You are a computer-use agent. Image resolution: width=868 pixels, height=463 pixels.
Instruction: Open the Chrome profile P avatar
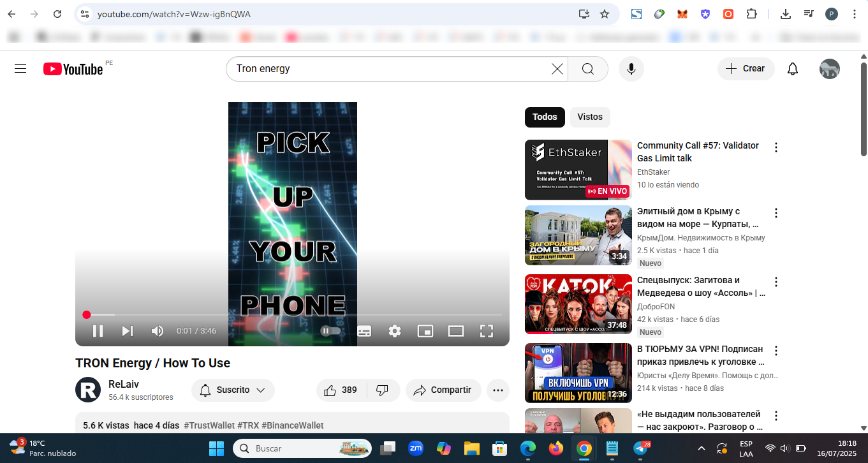(x=832, y=14)
